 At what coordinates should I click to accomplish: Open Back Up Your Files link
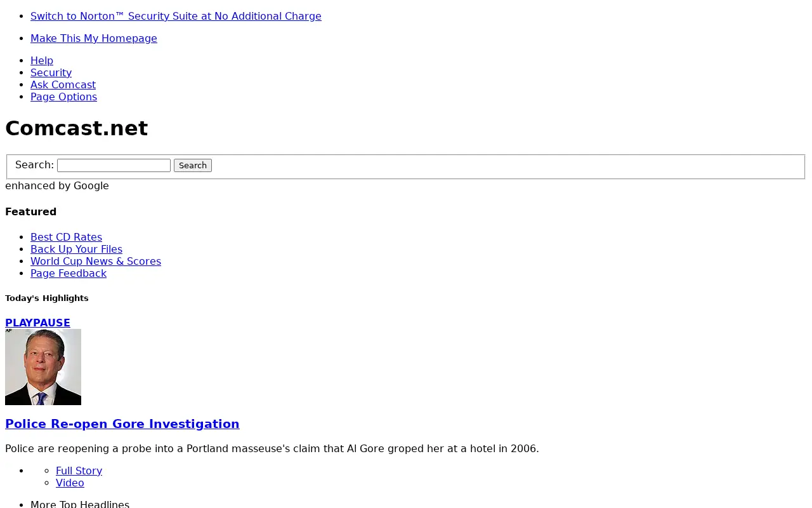76,249
